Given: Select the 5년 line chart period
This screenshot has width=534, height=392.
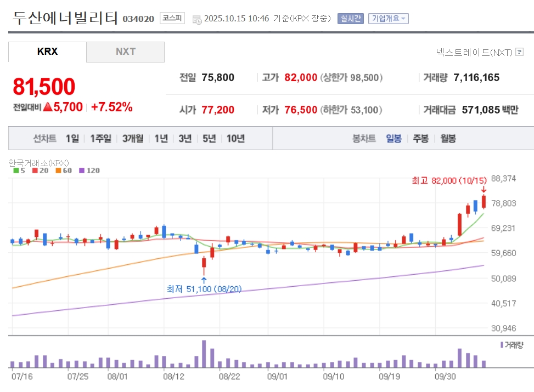Looking at the screenshot, I should tap(209, 139).
